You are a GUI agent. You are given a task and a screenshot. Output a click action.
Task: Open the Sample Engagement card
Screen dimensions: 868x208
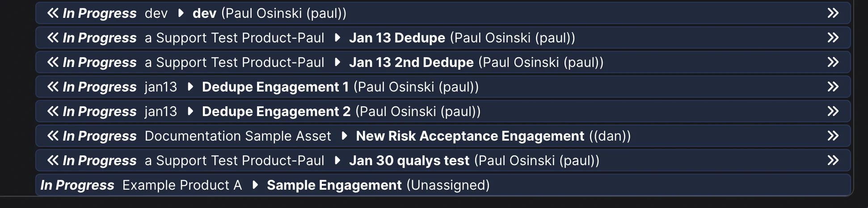pos(334,185)
